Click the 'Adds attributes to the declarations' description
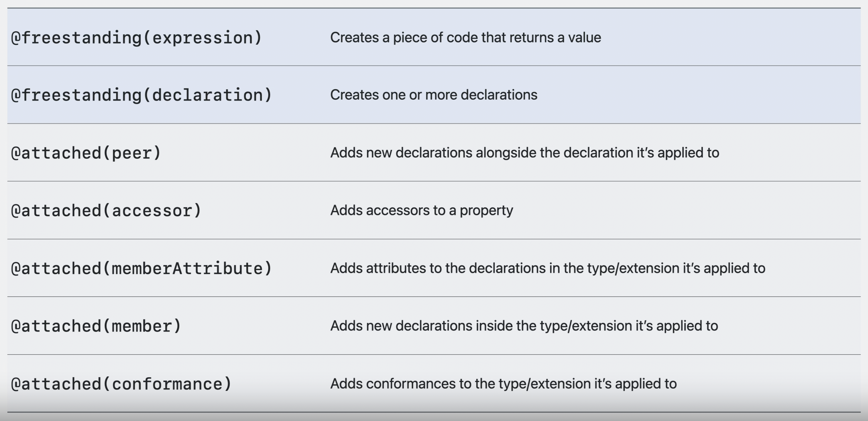Image resolution: width=868 pixels, height=421 pixels. [547, 268]
